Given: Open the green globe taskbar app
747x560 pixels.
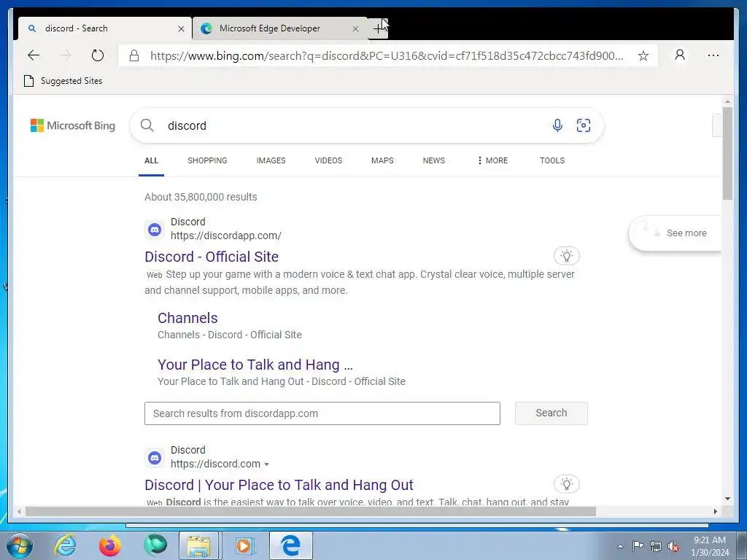Looking at the screenshot, I should (x=155, y=545).
